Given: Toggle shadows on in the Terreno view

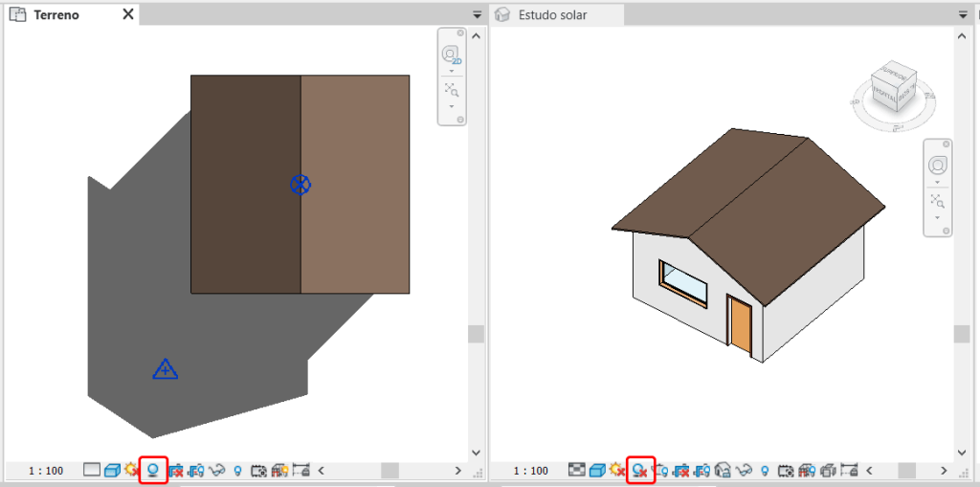Looking at the screenshot, I should click(x=152, y=470).
